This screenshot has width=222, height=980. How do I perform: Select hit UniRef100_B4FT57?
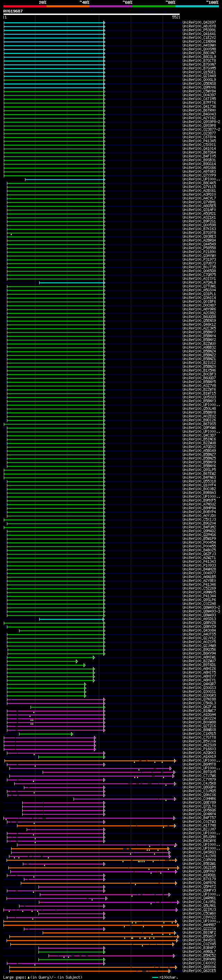[199, 818]
